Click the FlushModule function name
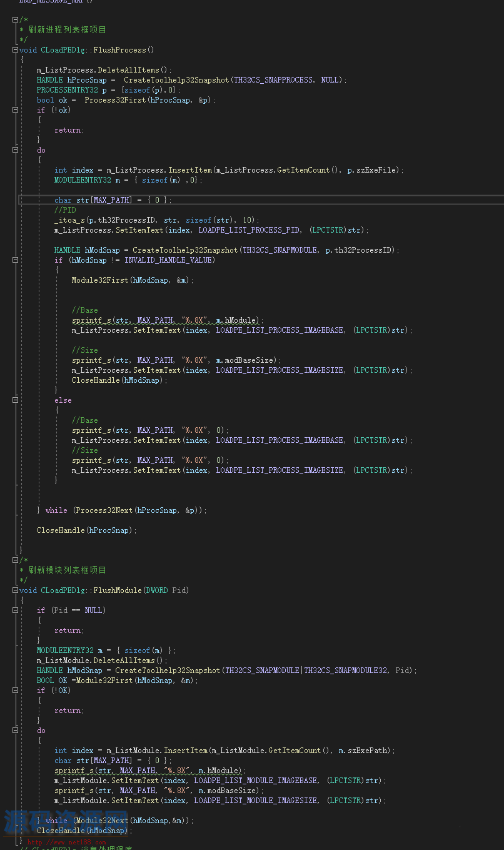This screenshot has height=850, width=504. 117,590
